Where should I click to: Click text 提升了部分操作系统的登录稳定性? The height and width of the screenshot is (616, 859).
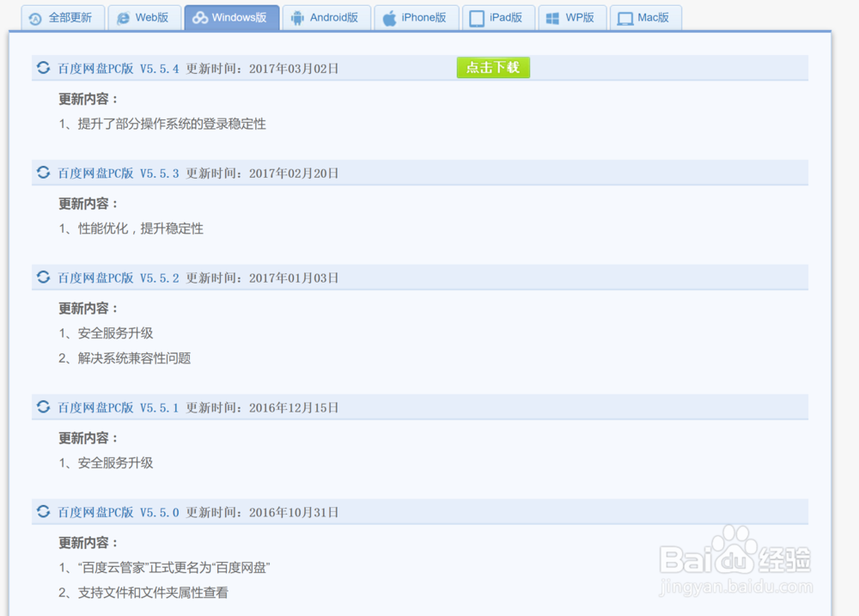coord(172,124)
